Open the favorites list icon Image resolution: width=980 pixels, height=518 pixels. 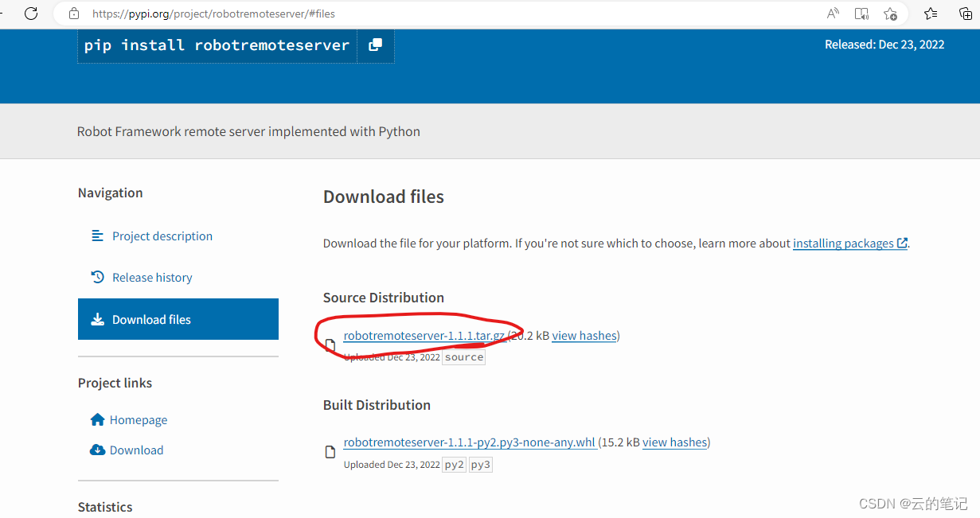click(931, 14)
